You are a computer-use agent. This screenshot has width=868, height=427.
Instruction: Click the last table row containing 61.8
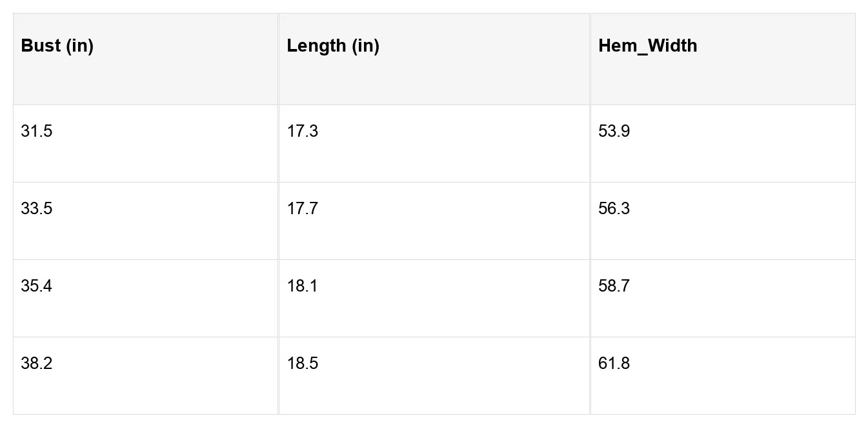(434, 376)
